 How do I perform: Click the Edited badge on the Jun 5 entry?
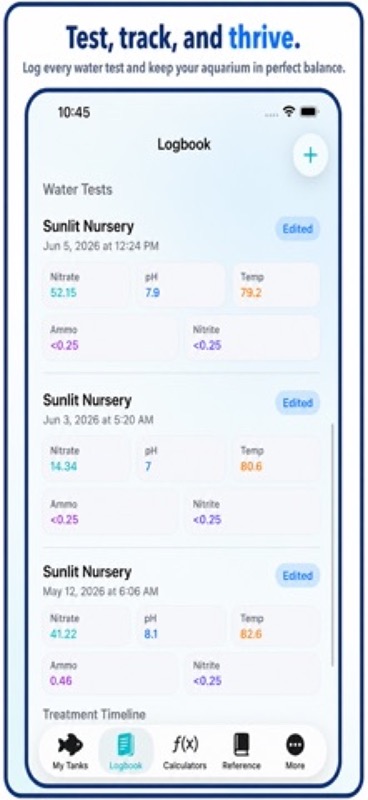[298, 229]
